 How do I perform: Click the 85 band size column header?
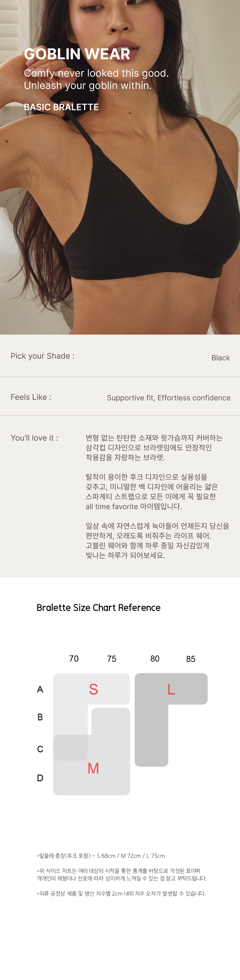click(191, 659)
